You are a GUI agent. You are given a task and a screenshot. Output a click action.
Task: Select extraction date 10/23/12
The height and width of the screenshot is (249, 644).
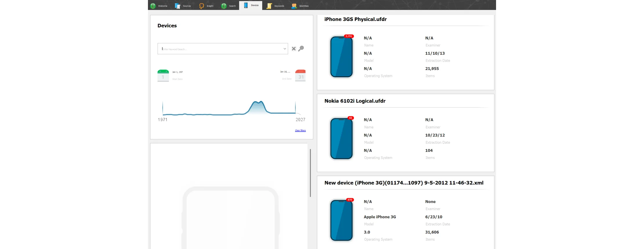(x=435, y=135)
